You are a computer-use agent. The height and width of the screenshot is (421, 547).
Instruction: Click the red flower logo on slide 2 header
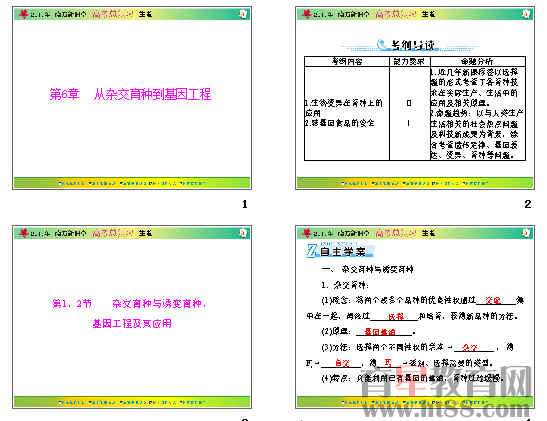point(307,14)
